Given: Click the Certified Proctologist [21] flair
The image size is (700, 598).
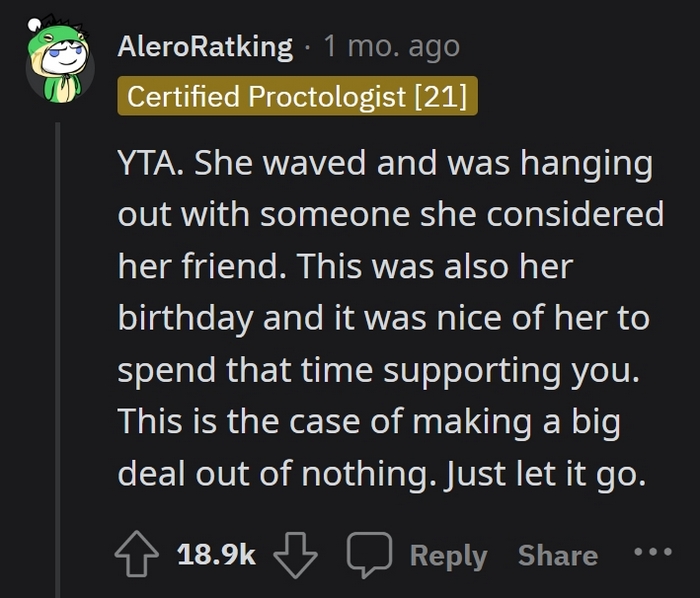Looking at the screenshot, I should [298, 97].
